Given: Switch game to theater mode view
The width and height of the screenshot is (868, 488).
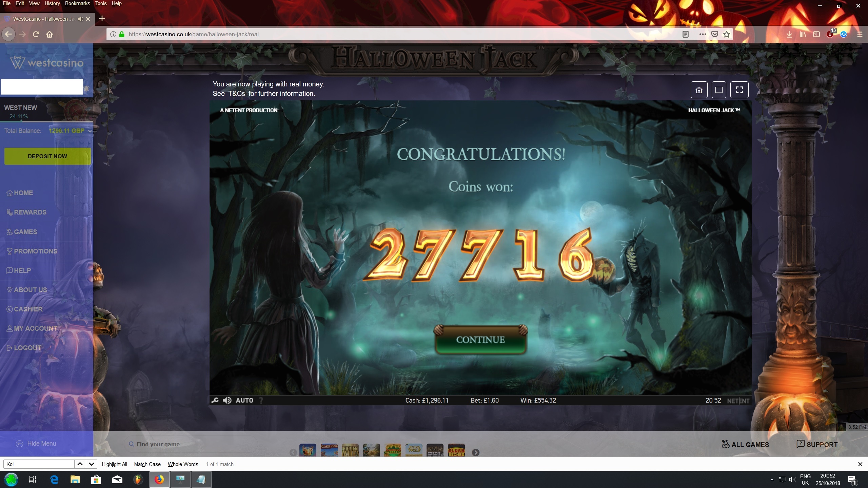Looking at the screenshot, I should (x=719, y=90).
